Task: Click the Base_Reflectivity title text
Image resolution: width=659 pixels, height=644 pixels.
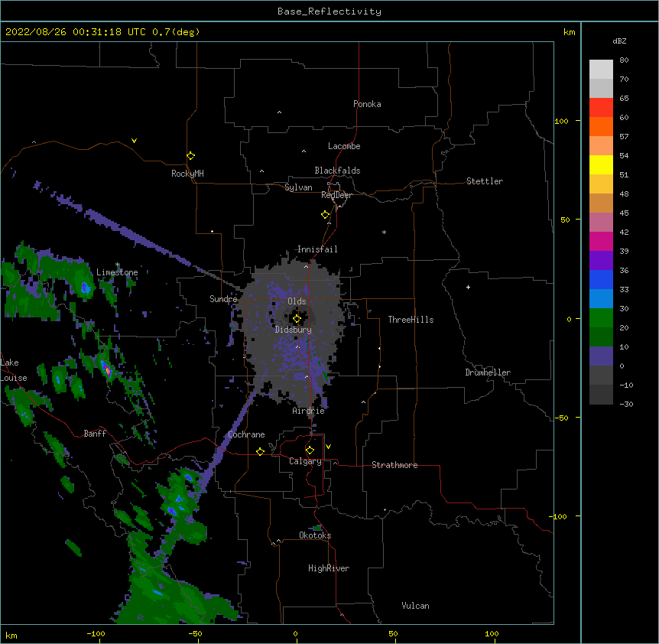Action: pos(329,11)
